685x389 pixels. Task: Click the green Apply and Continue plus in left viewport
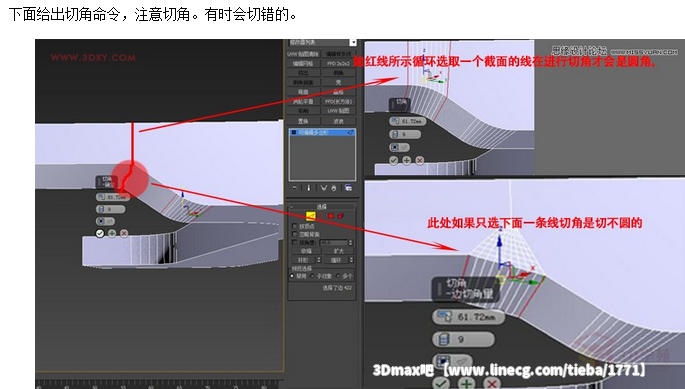click(x=112, y=233)
